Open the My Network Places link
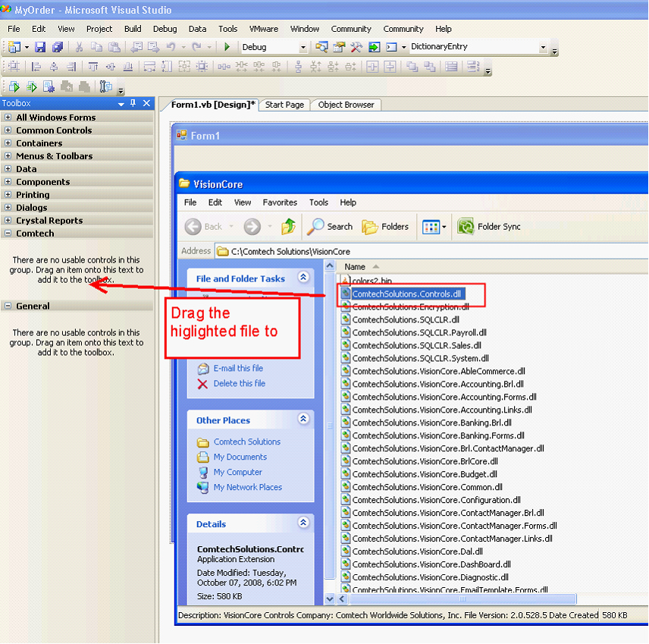Screen dimensions: 649x644 pos(247,488)
